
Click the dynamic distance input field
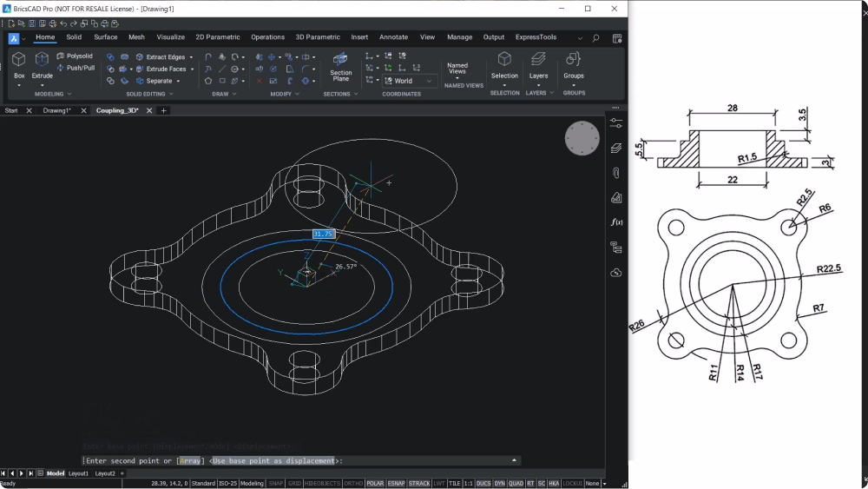pyautogui.click(x=323, y=235)
